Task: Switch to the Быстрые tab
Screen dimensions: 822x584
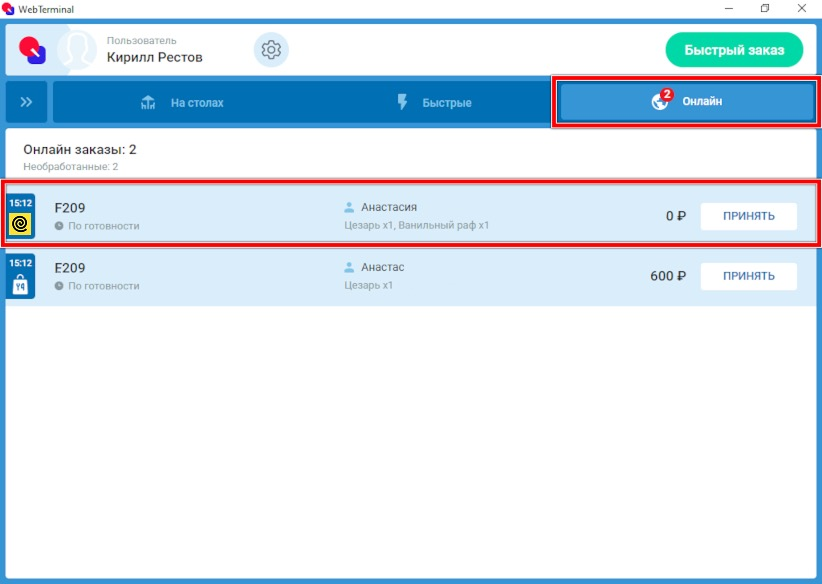Action: [x=434, y=102]
